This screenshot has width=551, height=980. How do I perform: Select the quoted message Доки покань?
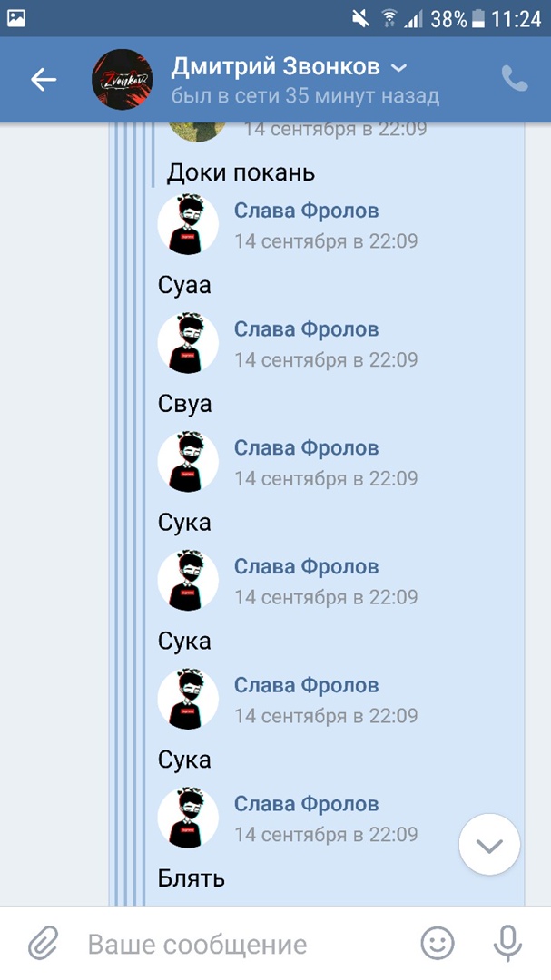point(241,173)
